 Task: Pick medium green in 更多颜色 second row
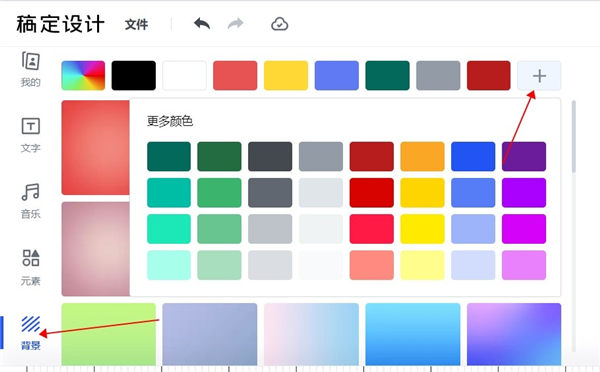point(219,193)
